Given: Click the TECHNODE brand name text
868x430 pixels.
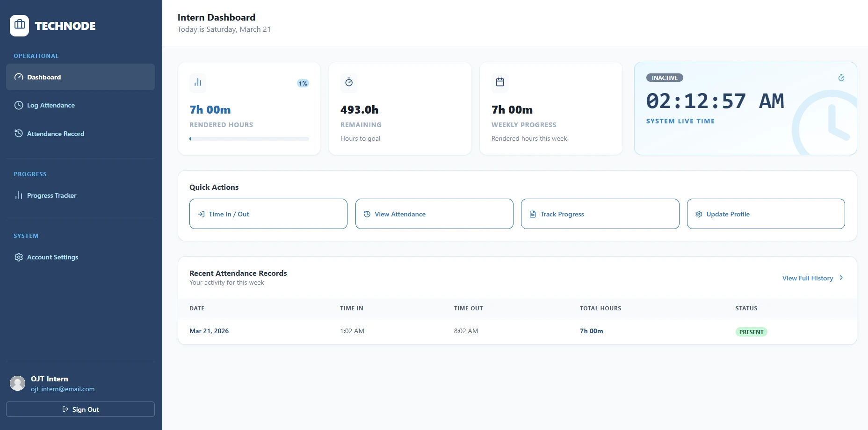Looking at the screenshot, I should pyautogui.click(x=65, y=26).
